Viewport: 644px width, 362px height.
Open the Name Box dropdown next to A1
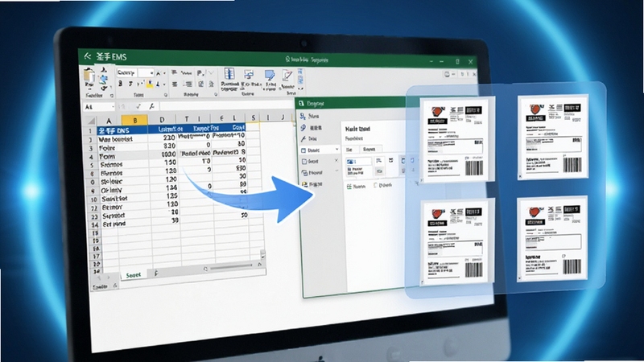coord(113,107)
